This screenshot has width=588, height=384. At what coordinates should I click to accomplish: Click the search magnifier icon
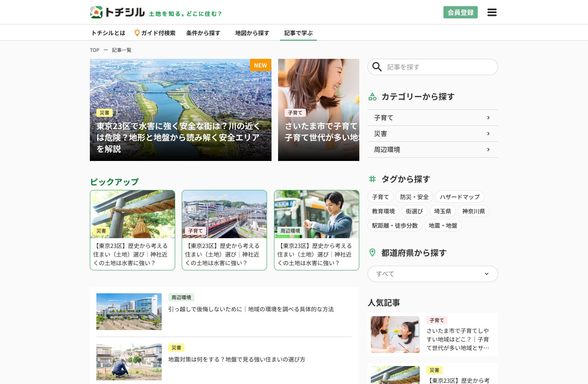tap(377, 67)
